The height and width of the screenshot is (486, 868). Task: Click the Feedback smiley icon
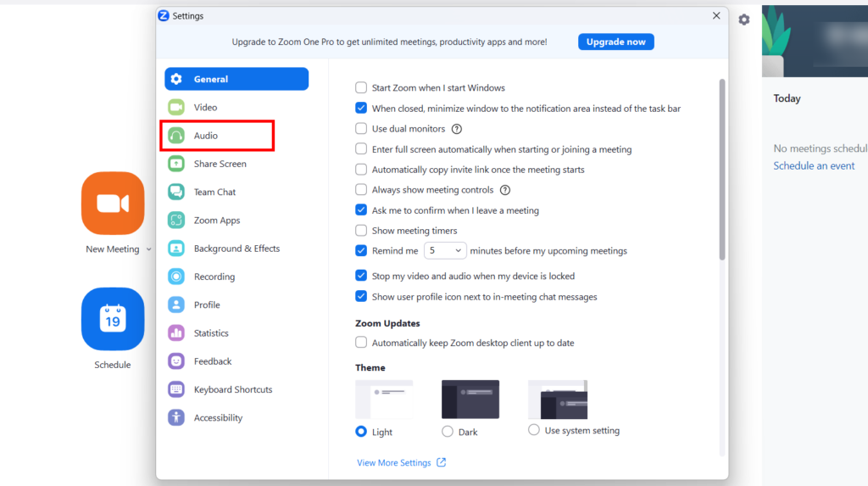click(x=176, y=361)
